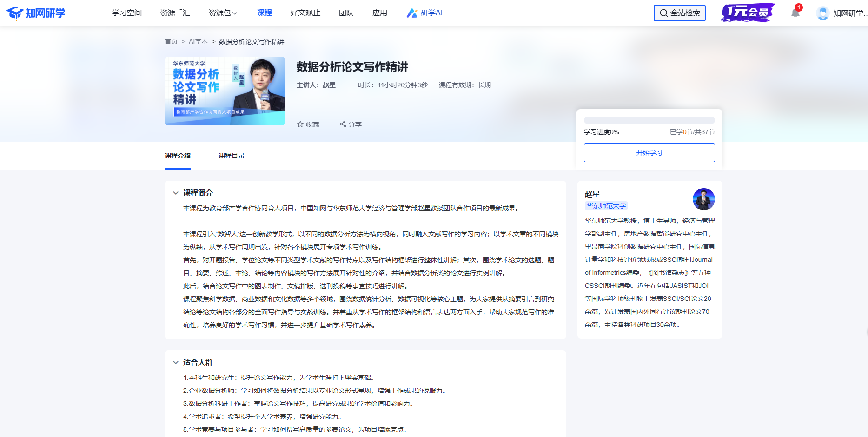The width and height of the screenshot is (868, 437).
Task: Open AI学术 breadcrumb link
Action: [x=198, y=42]
